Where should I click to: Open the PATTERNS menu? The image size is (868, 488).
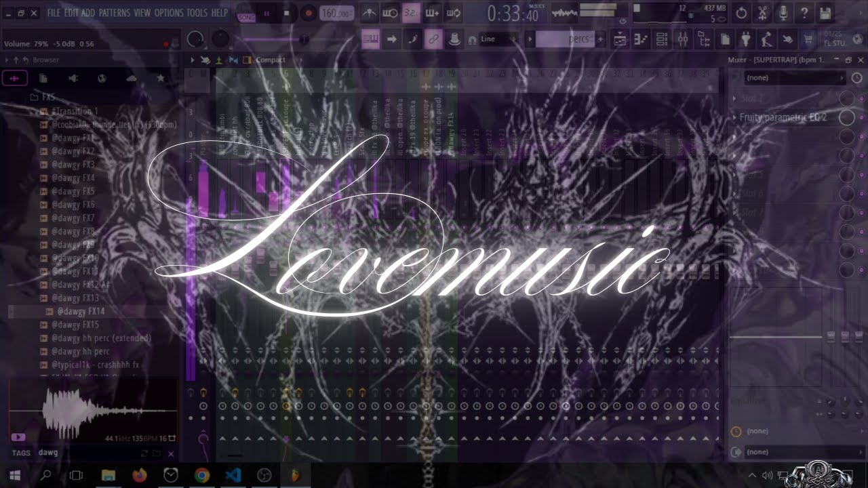pos(115,13)
